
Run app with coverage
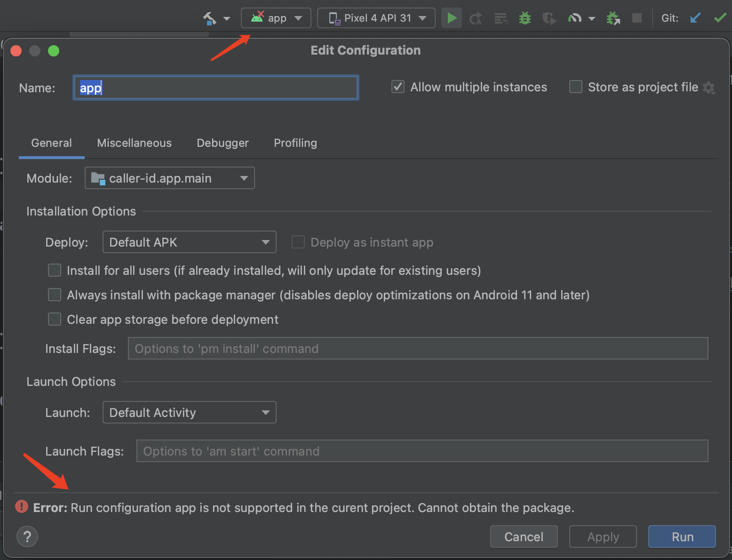pyautogui.click(x=549, y=18)
